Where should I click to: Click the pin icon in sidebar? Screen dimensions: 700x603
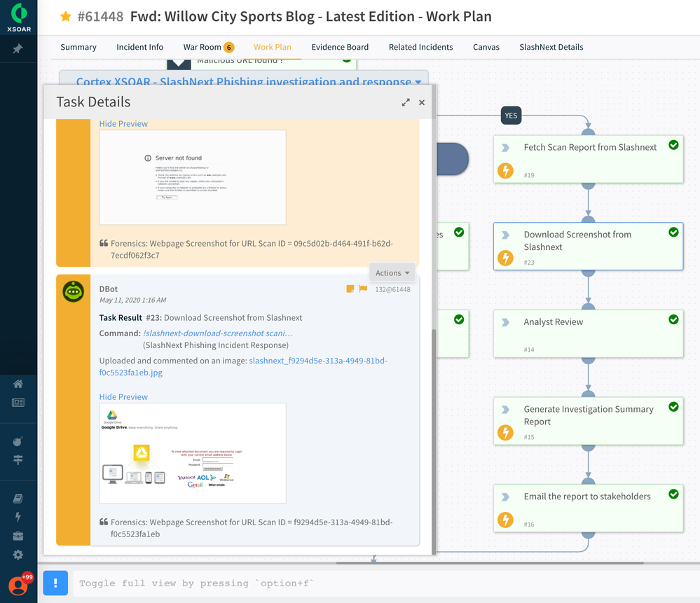click(18, 48)
